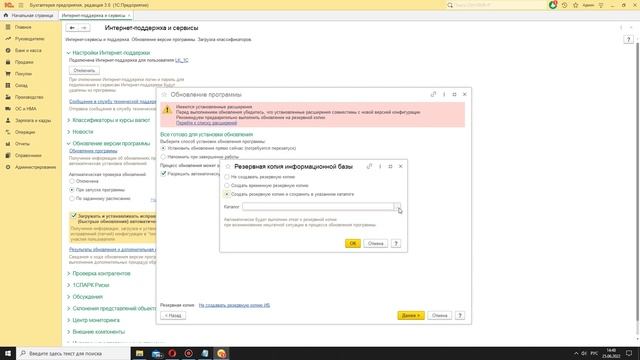Copy link icon in Резервная копия dialog
The height and width of the screenshot is (360, 640).
point(369,166)
